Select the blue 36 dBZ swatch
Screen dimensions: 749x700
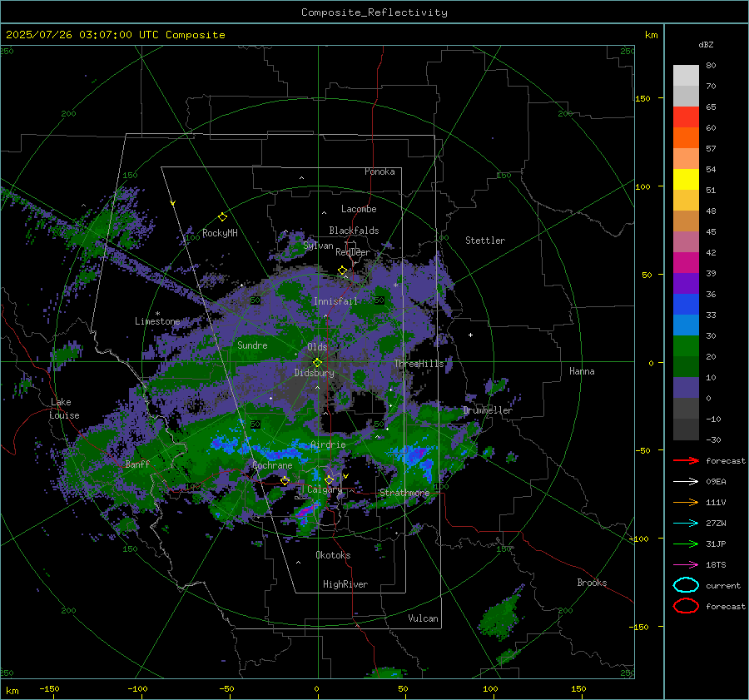[x=686, y=304]
